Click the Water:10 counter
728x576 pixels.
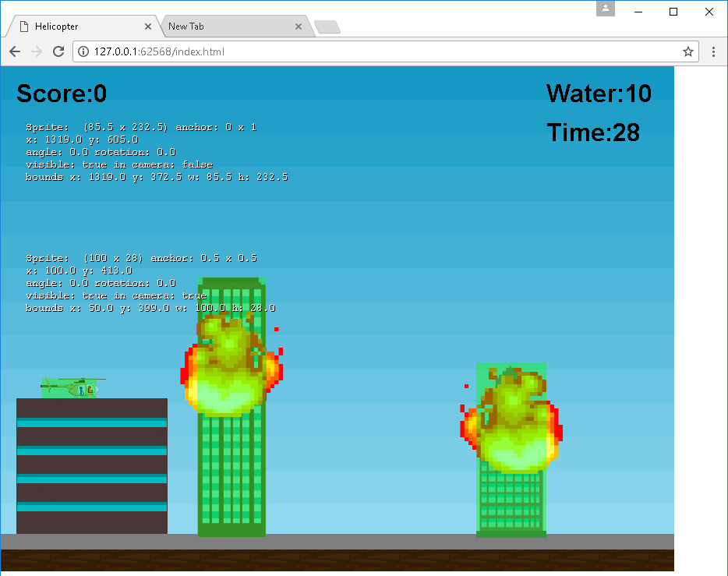(599, 94)
